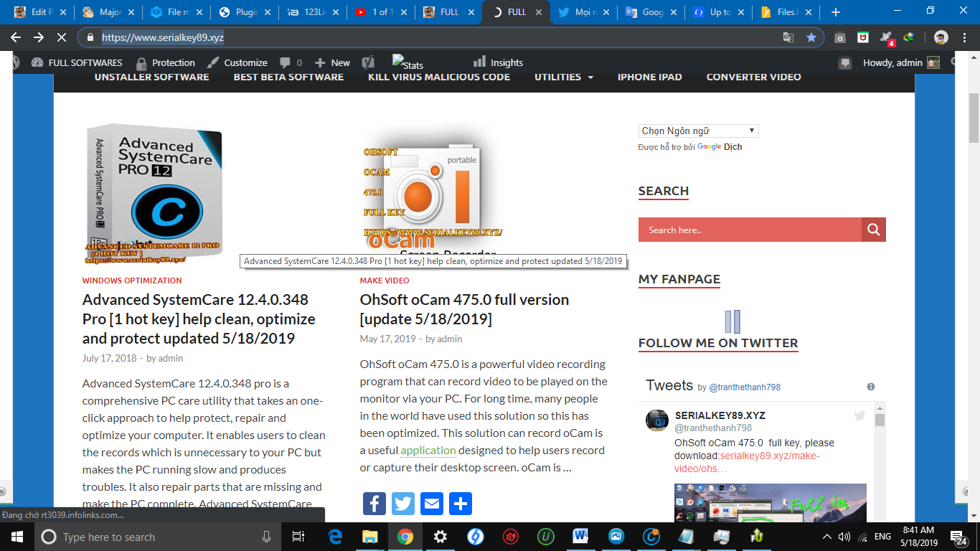Open the WINDOWS OPTIMIZATION category link
The width and height of the screenshot is (980, 551).
132,281
